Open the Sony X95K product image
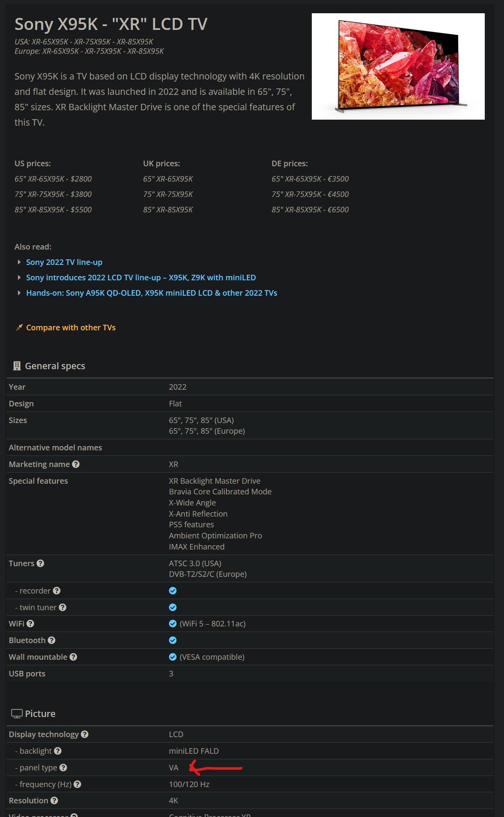Viewport: 504px width, 817px height. coord(398,66)
